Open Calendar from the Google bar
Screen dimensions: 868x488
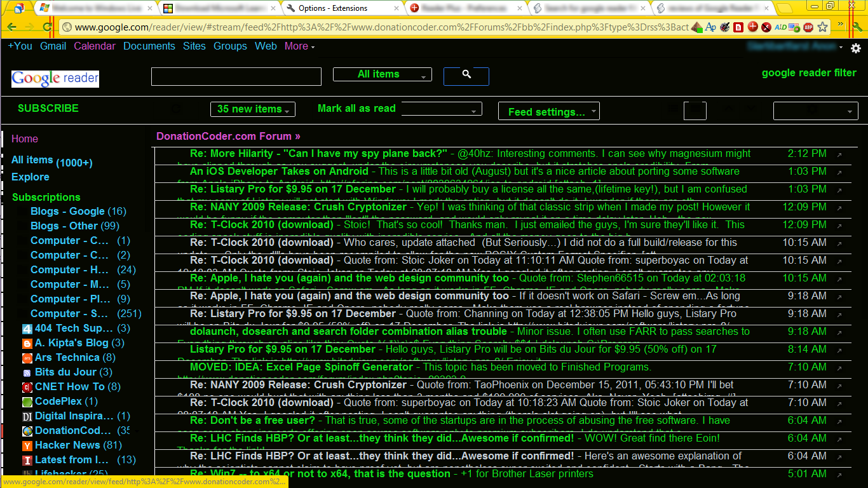click(x=95, y=46)
